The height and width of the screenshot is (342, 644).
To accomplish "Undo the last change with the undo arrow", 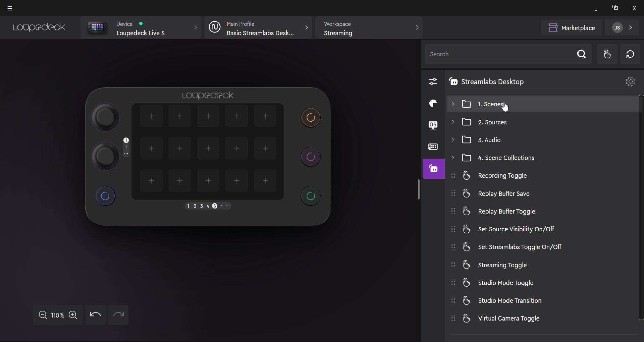I will tap(96, 315).
